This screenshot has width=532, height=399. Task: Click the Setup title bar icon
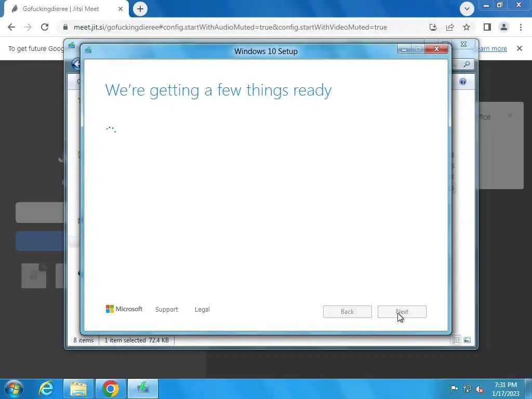(x=88, y=50)
